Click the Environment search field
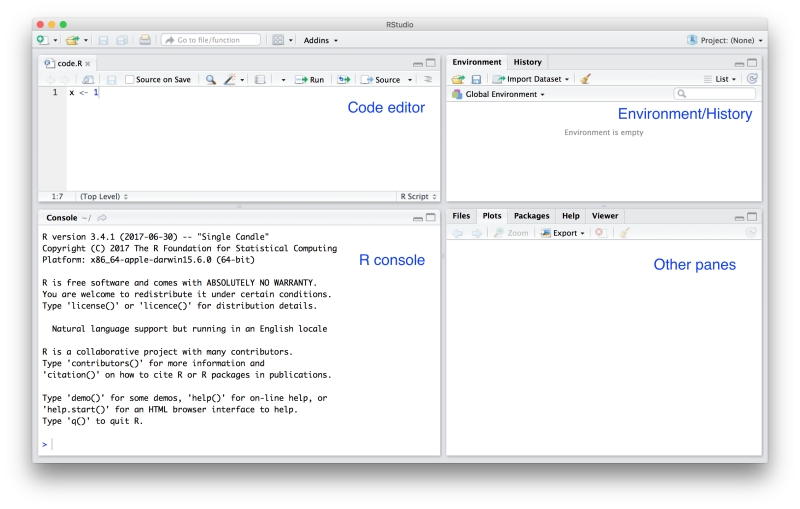The height and width of the screenshot is (509, 800). tap(714, 94)
